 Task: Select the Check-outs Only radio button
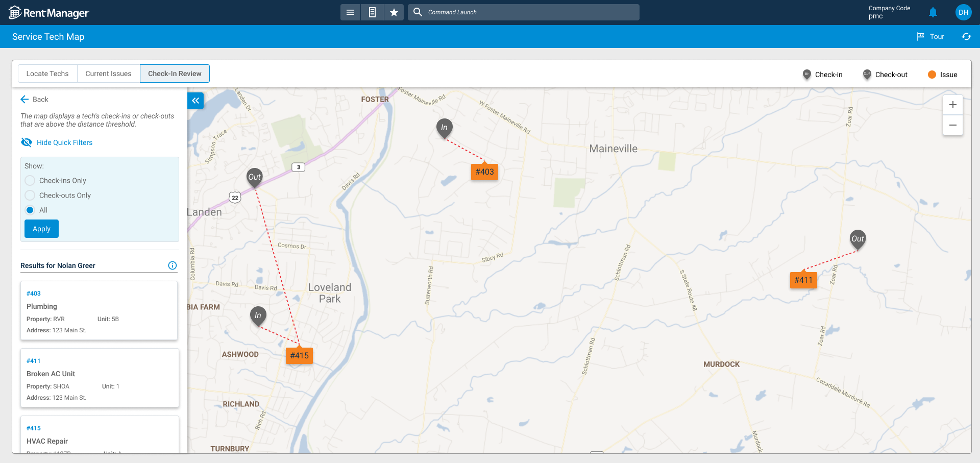[x=30, y=195]
